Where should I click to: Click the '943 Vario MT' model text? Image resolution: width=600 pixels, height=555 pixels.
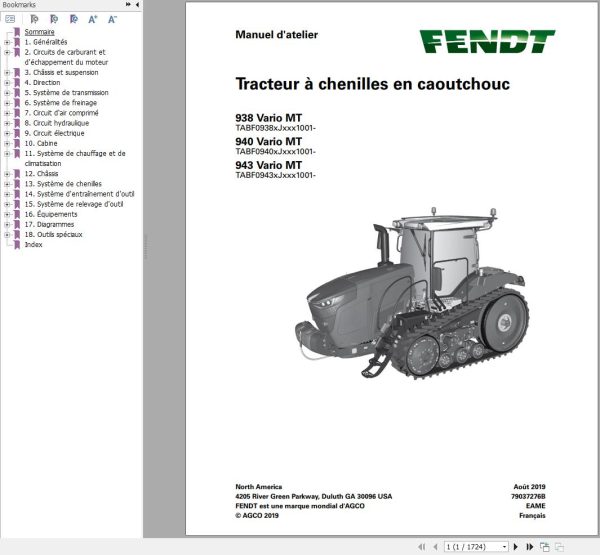[x=269, y=165]
